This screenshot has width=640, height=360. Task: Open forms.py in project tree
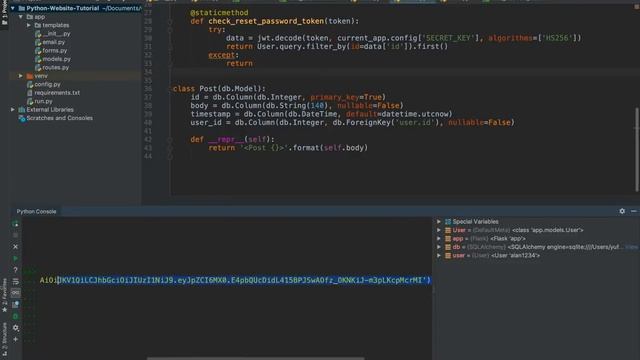[51, 51]
